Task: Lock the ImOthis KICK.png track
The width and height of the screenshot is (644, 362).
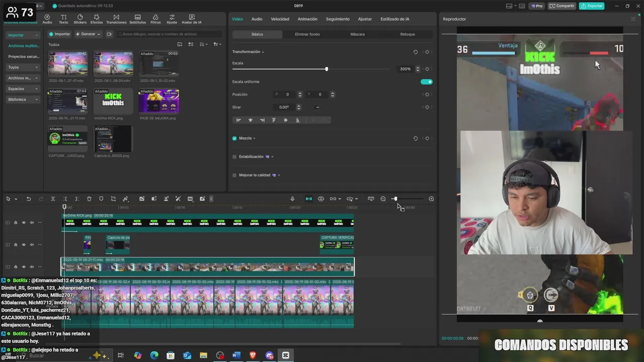Action: click(16, 222)
